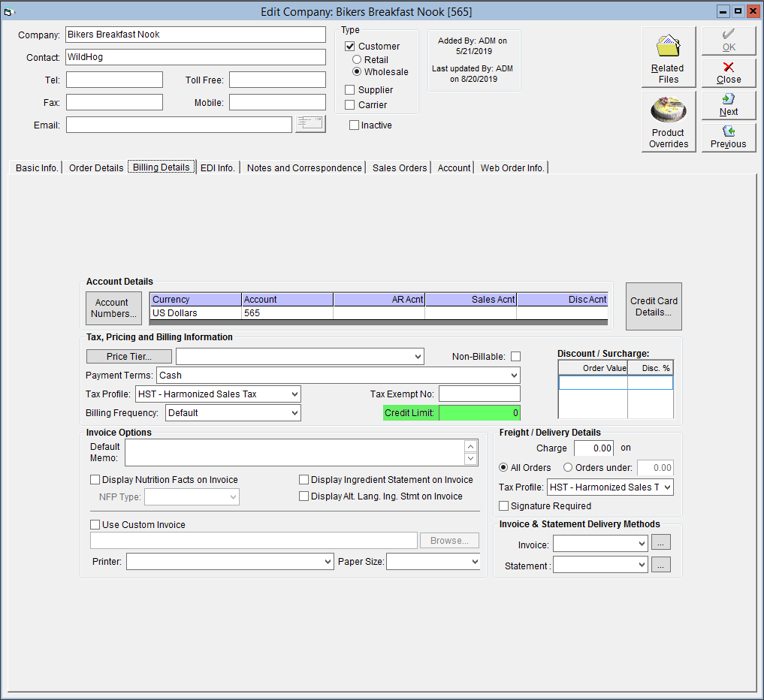The width and height of the screenshot is (764, 700).
Task: Open the Sales Orders tab
Action: pyautogui.click(x=400, y=168)
